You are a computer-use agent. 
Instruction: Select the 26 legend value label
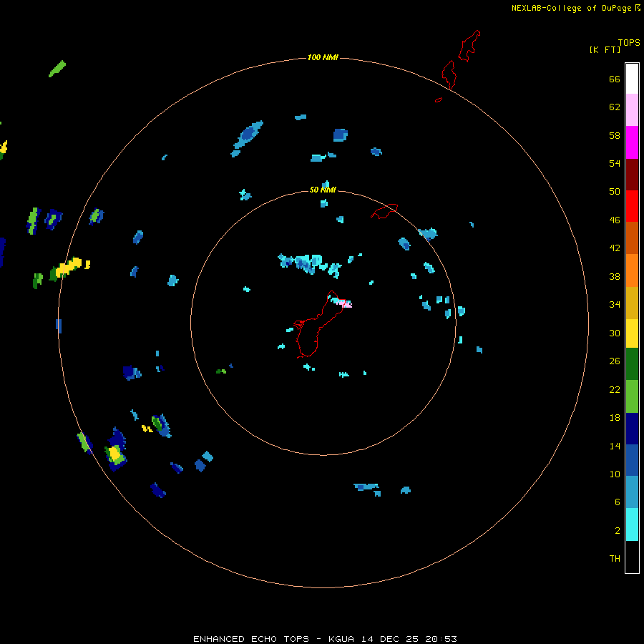[x=615, y=361]
